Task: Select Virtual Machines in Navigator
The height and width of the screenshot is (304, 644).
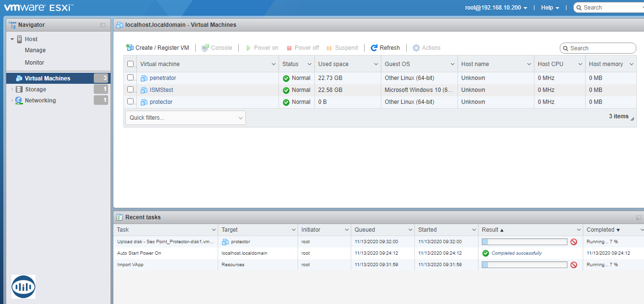Action: tap(47, 79)
